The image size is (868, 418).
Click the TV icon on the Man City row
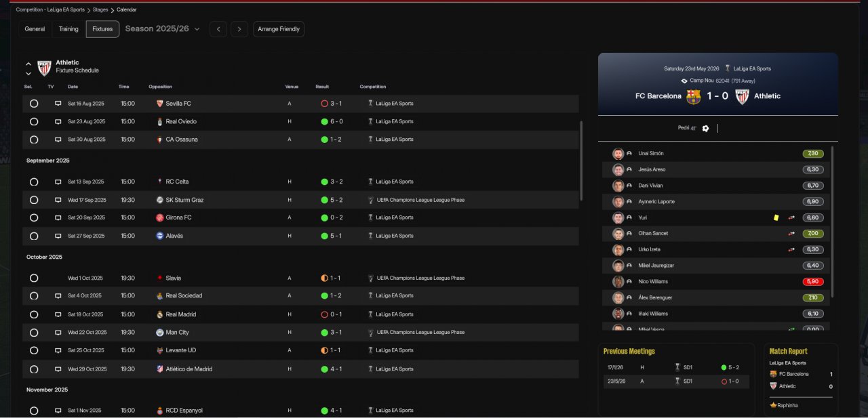[58, 333]
